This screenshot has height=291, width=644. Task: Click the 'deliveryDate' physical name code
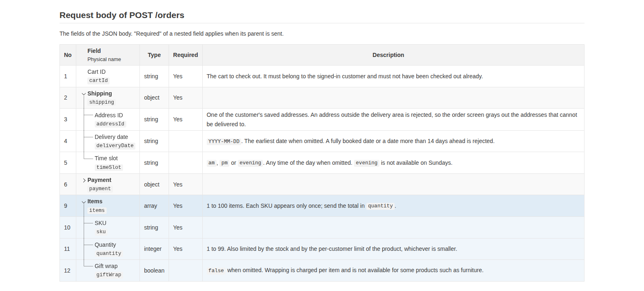(x=115, y=146)
